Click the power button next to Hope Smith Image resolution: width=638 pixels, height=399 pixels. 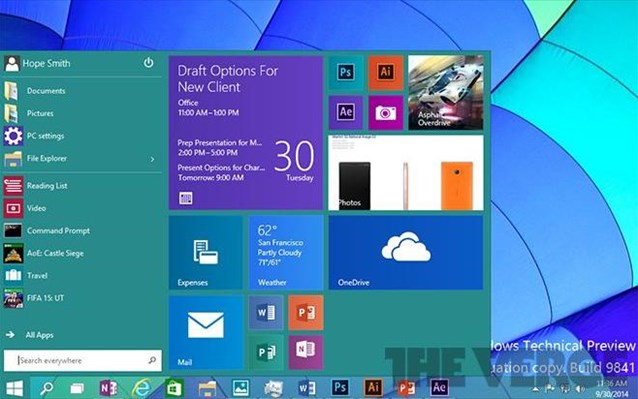click(x=149, y=63)
